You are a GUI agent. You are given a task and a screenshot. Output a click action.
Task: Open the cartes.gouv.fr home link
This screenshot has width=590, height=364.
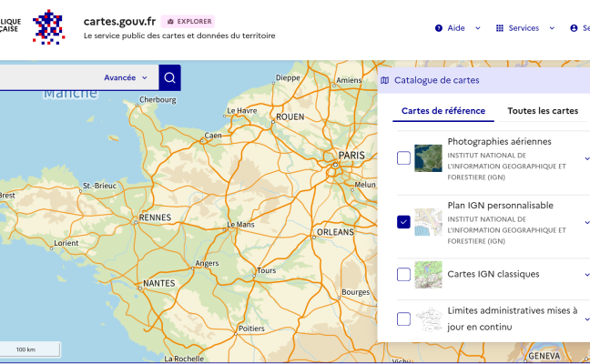pyautogui.click(x=118, y=21)
